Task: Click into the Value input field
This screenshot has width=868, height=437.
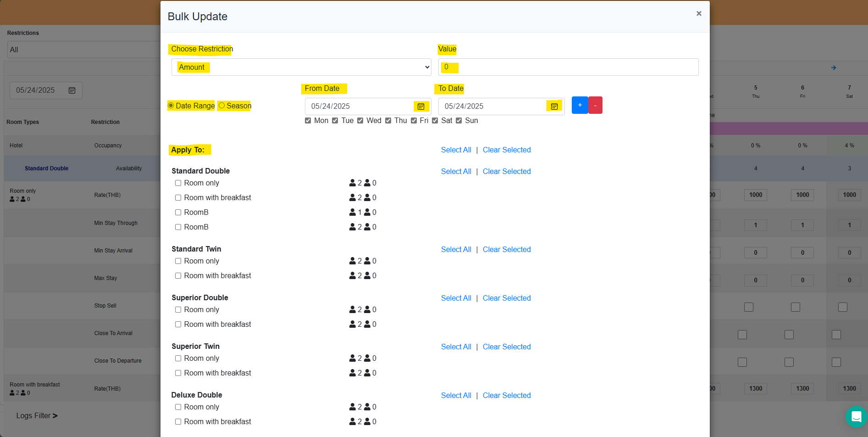Action: tap(568, 67)
